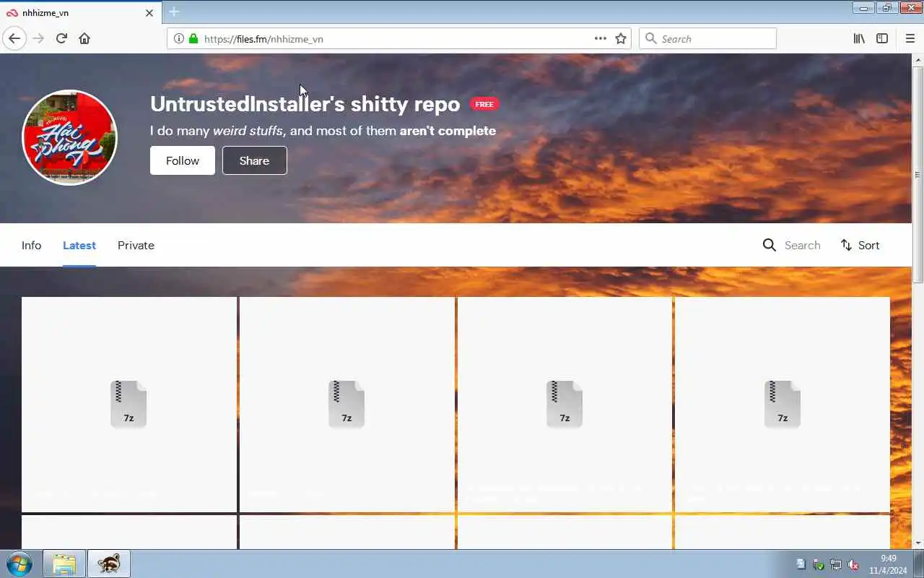The image size is (924, 578).
Task: Click the UntrustedInstaller's repo title
Action: (x=305, y=103)
